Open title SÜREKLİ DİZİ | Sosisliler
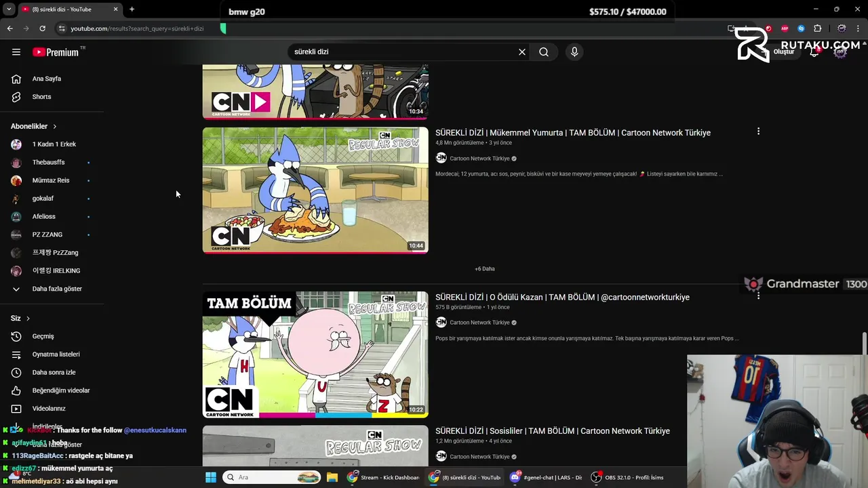 pos(553,431)
